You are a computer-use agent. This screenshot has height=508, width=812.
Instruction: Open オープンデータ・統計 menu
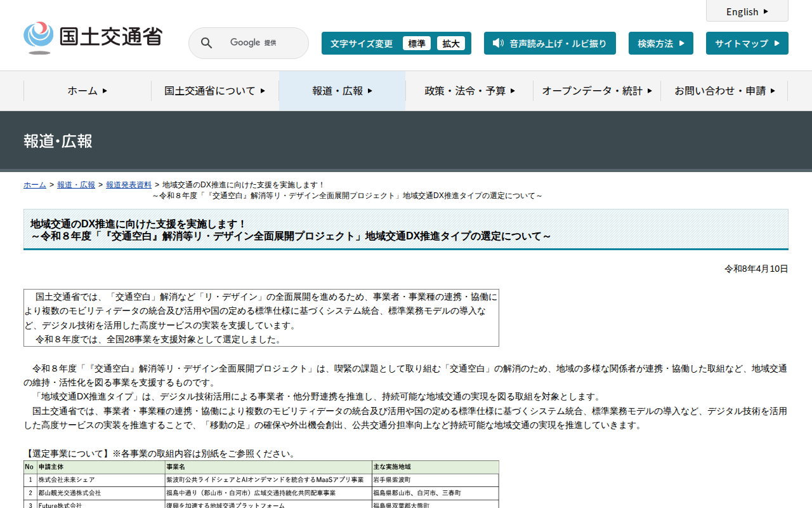click(x=597, y=91)
